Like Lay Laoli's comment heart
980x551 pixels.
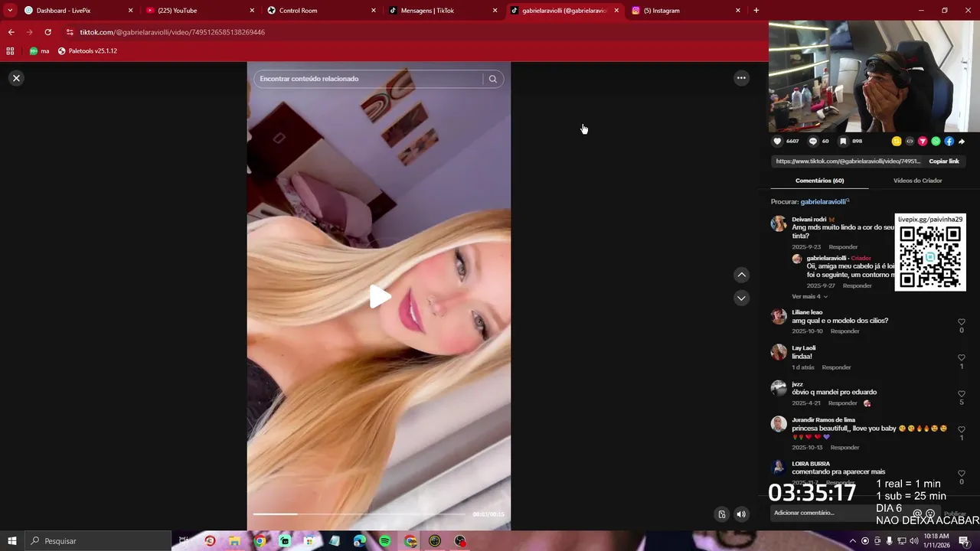tap(962, 358)
